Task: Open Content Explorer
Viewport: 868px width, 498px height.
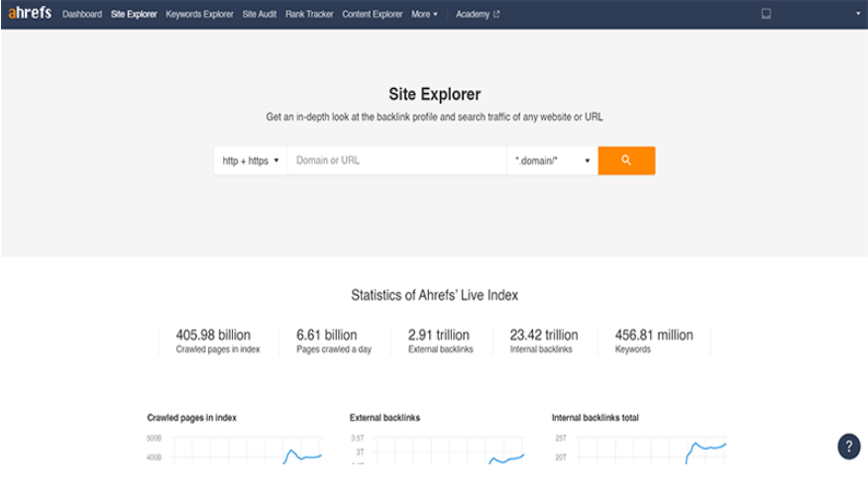Action: point(372,15)
